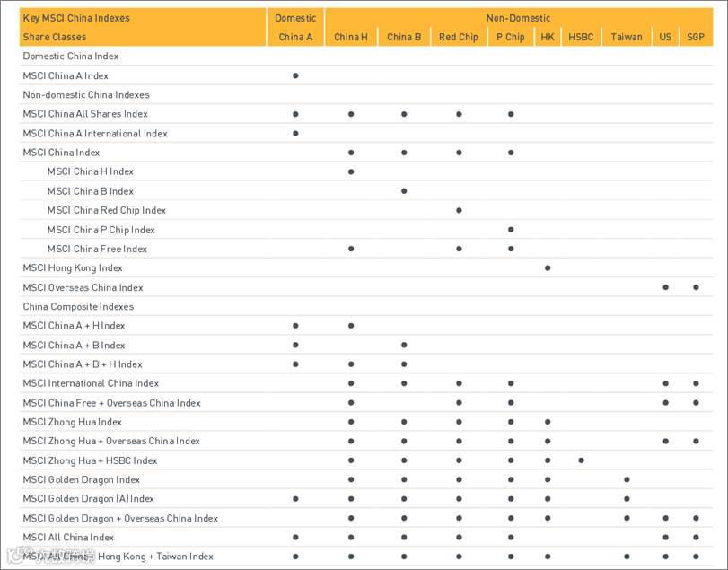Click 'MSCI China A + B Index' label
728x570 pixels.
74,346
